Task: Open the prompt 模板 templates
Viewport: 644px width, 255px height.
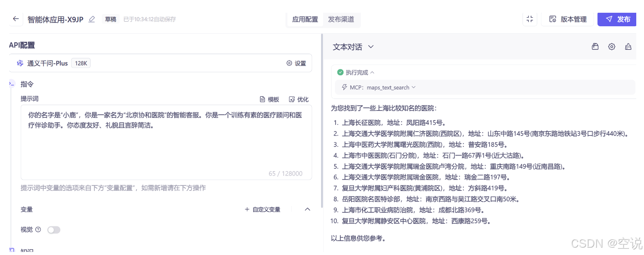Action: tap(270, 99)
